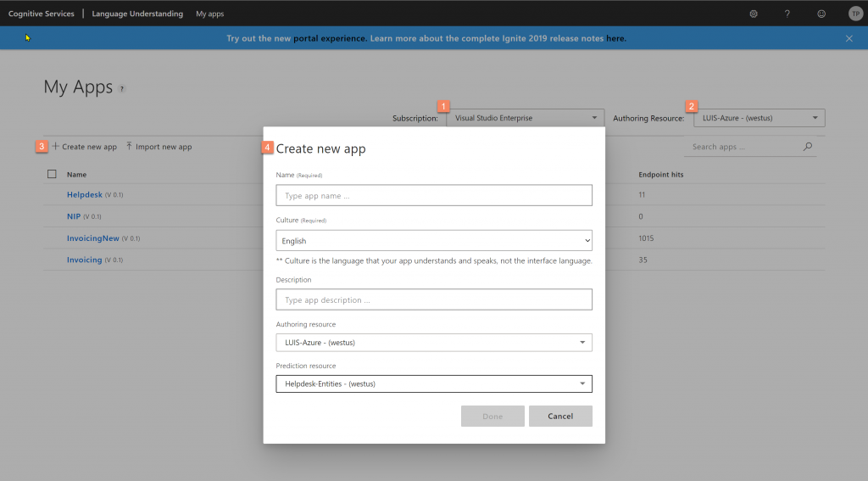Go to My apps in top navigation
Viewport: 868px width, 481px height.
(x=210, y=14)
